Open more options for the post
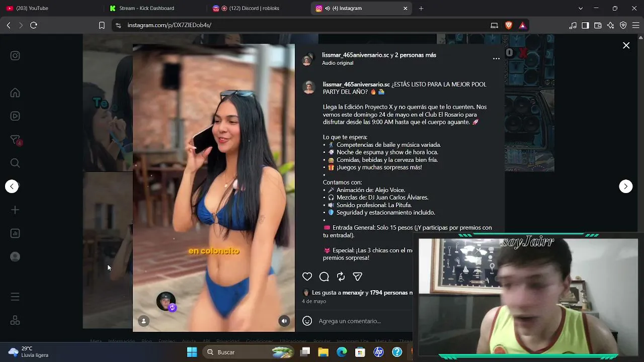This screenshot has height=362, width=644. point(496,59)
